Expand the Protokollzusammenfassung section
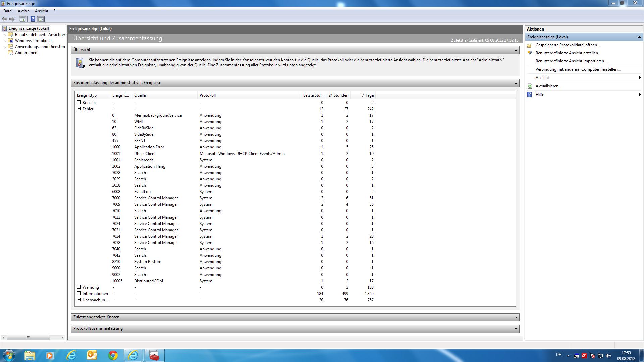The image size is (644, 362). point(516,328)
